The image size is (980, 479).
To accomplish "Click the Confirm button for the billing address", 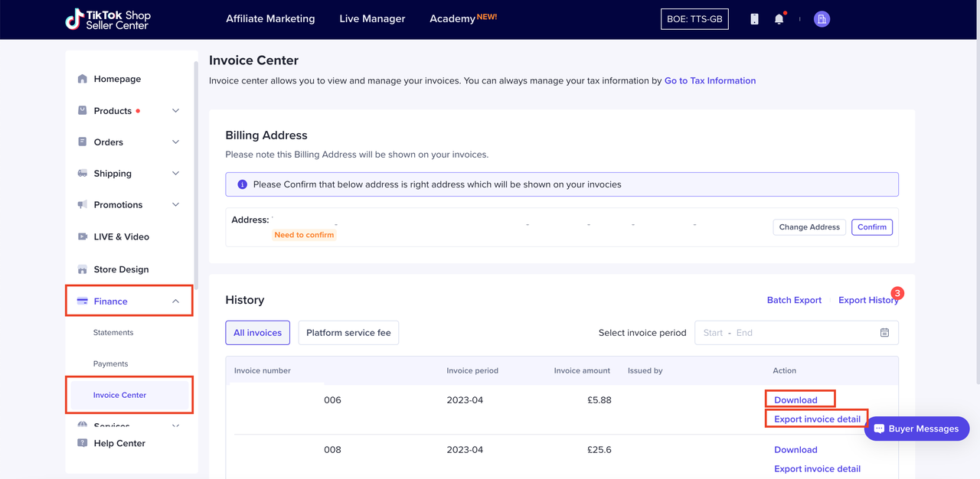I will point(872,226).
